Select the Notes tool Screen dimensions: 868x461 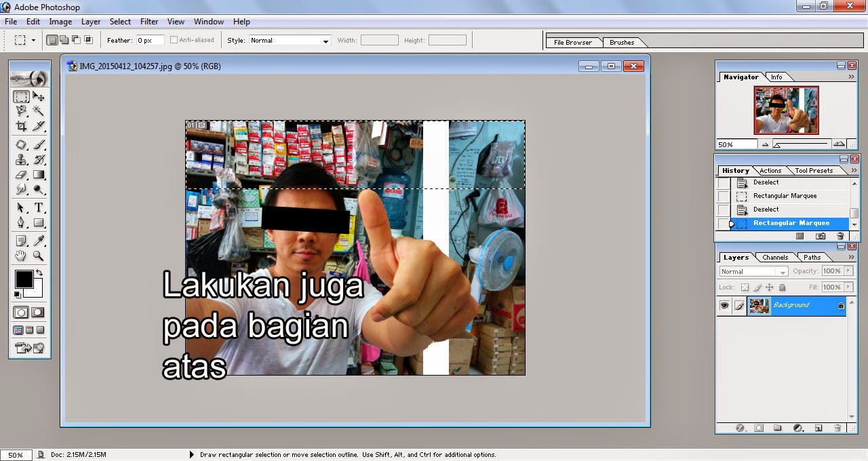[x=22, y=241]
